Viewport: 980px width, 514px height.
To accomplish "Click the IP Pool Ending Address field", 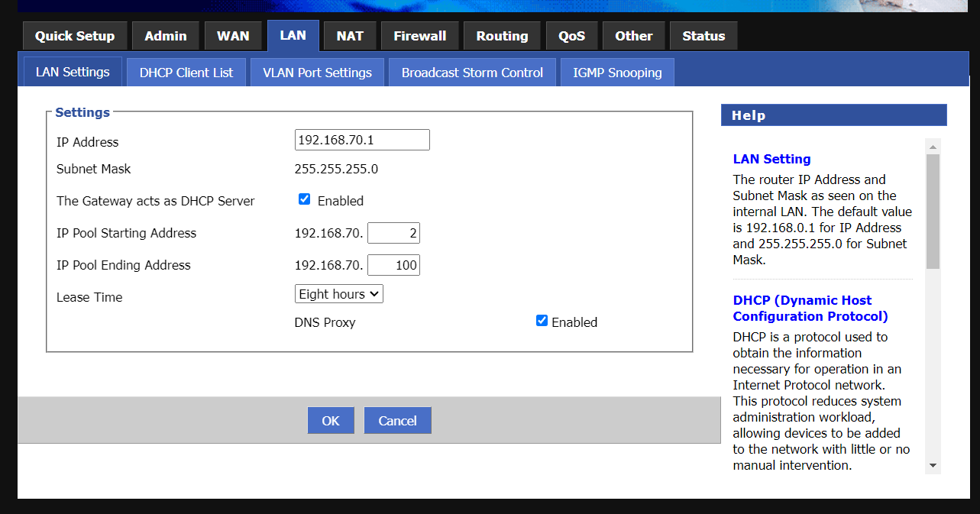I will pyautogui.click(x=393, y=265).
